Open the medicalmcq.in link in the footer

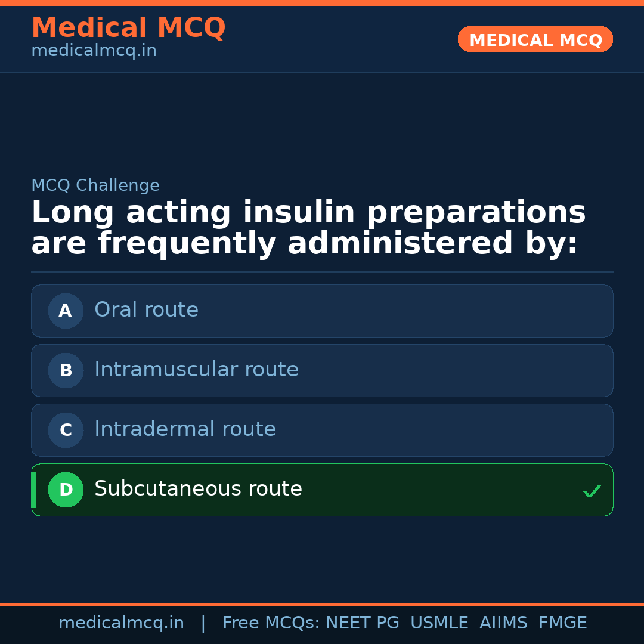[121, 623]
